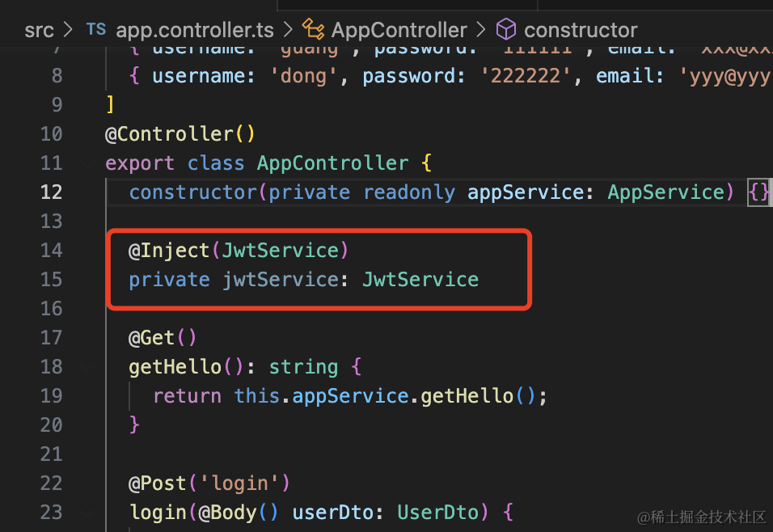Click the TS file icon in breadcrumb
The height and width of the screenshot is (532, 773).
pos(96,30)
